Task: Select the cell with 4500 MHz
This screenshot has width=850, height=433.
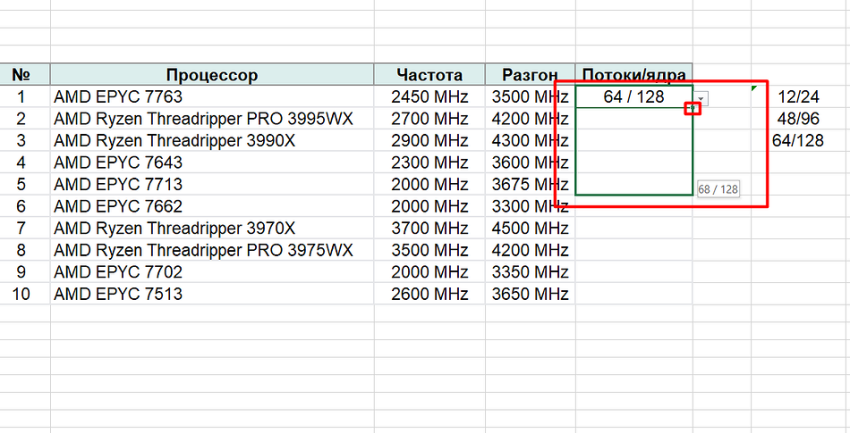Action: pyautogui.click(x=529, y=228)
